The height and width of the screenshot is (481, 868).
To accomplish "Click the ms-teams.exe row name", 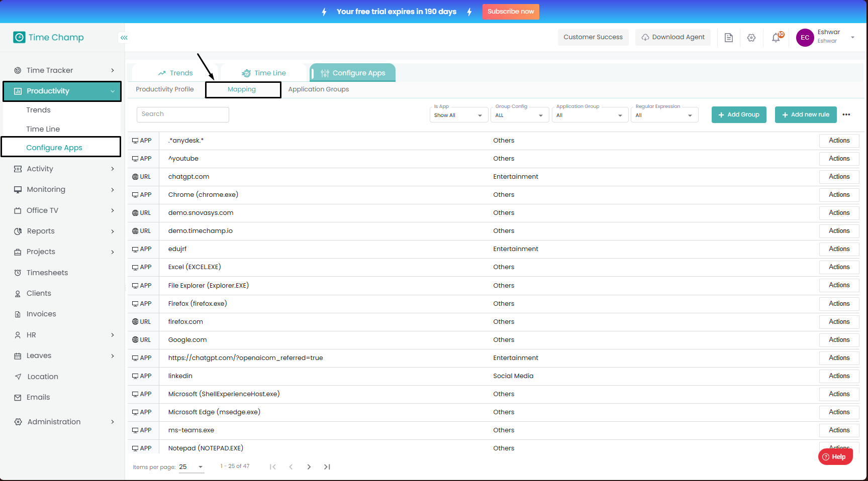I will [x=191, y=430].
